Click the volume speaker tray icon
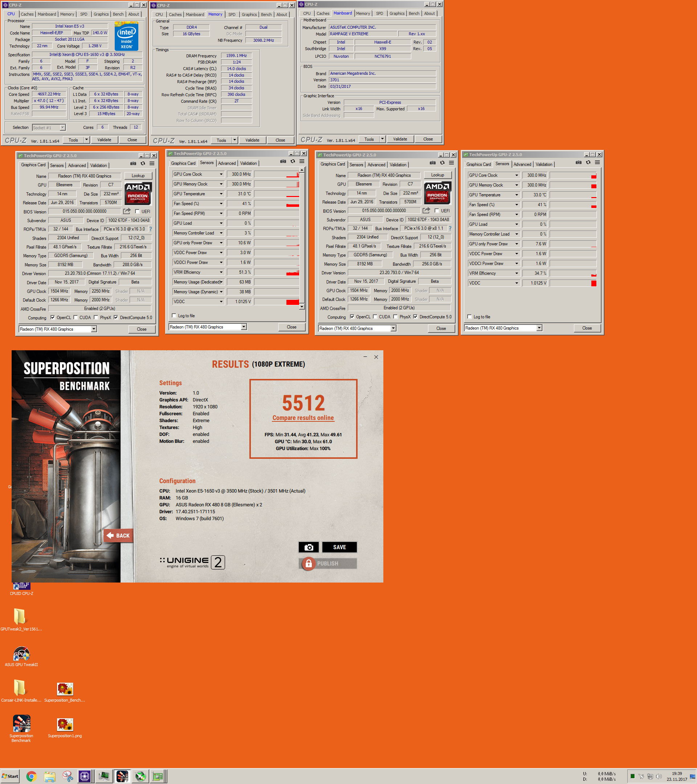The image size is (697, 784). [x=659, y=776]
